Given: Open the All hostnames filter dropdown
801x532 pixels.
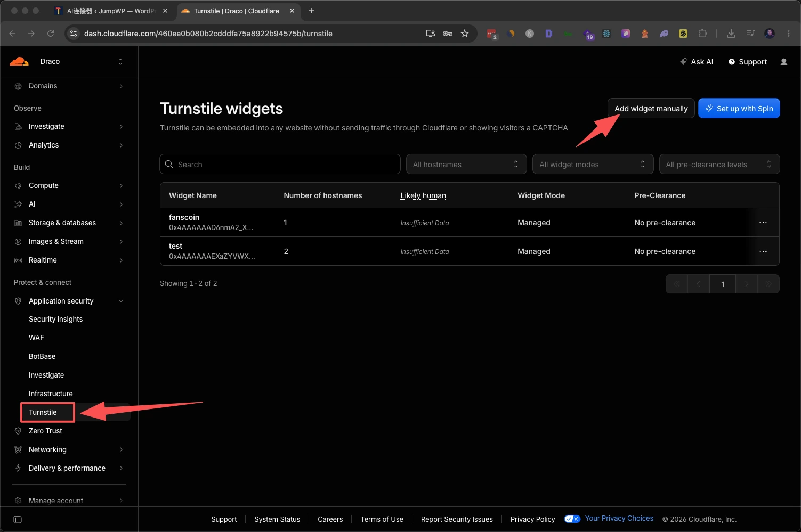Looking at the screenshot, I should (x=466, y=165).
